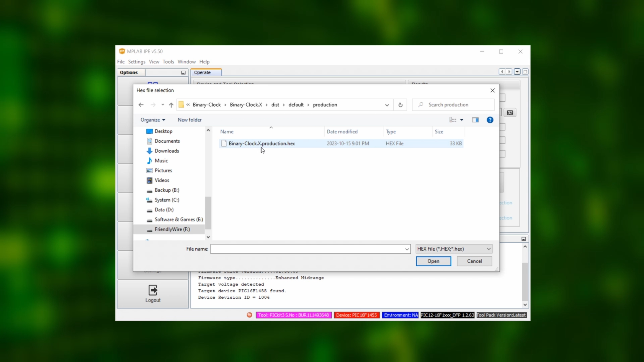
Task: Click the red status indicator icon
Action: [249, 315]
